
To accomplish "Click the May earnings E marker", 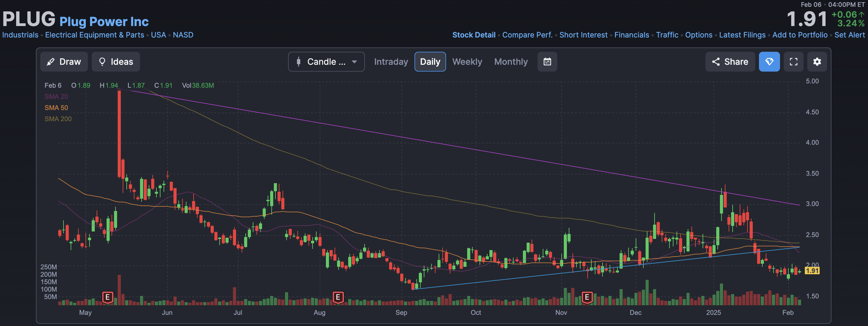I will tap(107, 297).
